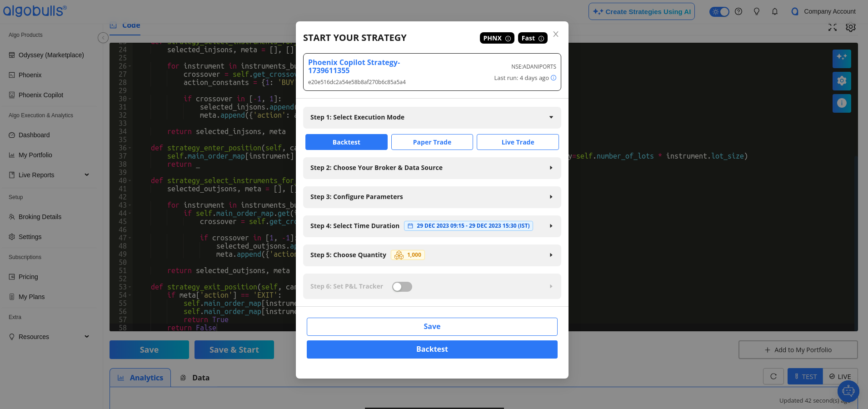Toggle the P&L Tracker switch
This screenshot has width=868, height=409.
[402, 287]
